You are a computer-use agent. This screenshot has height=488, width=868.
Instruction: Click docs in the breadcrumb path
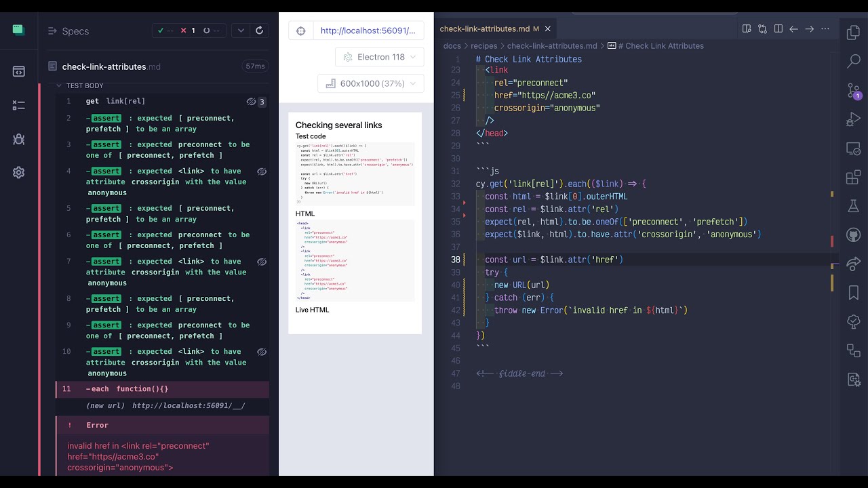452,46
